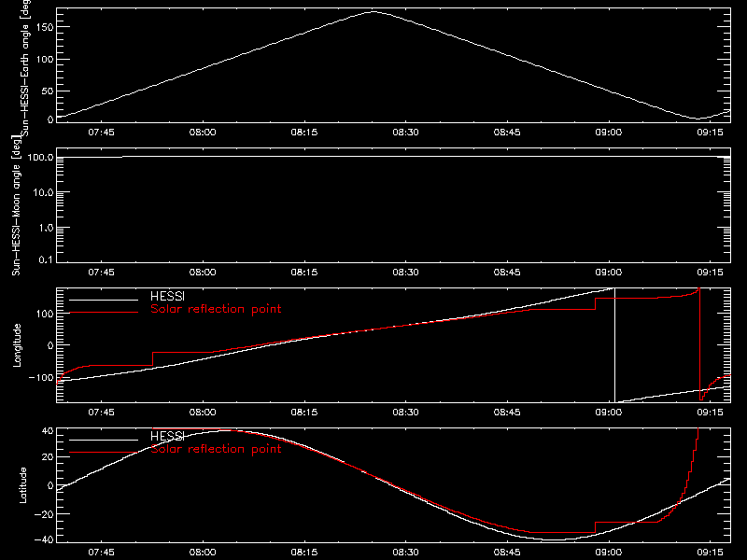
Task: Select HESSI legend text in Longitude plot
Action: tap(167, 296)
